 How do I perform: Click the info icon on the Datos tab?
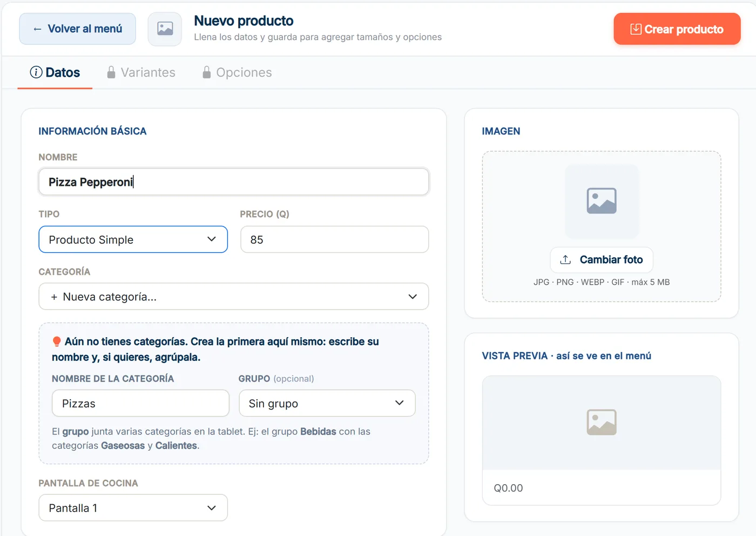(36, 72)
